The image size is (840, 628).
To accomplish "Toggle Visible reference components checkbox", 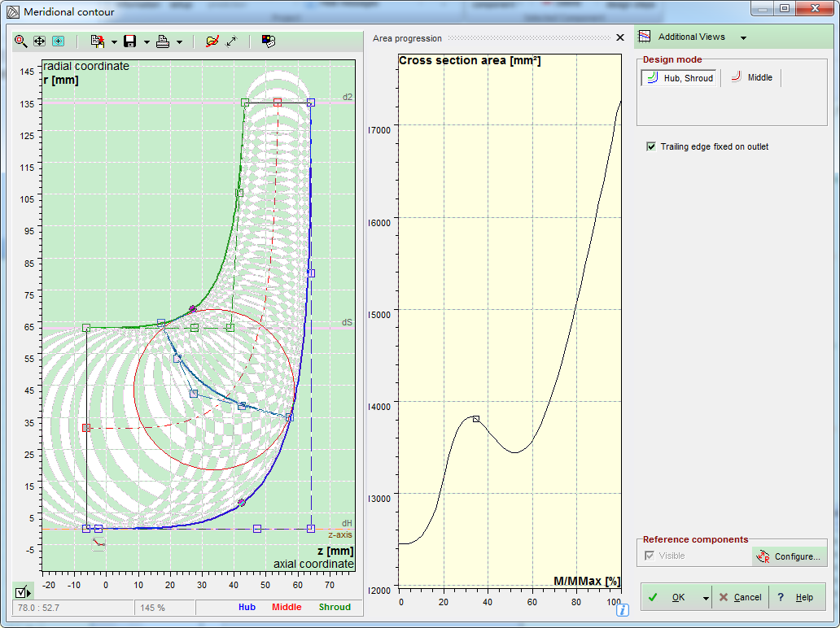I will click(x=650, y=556).
